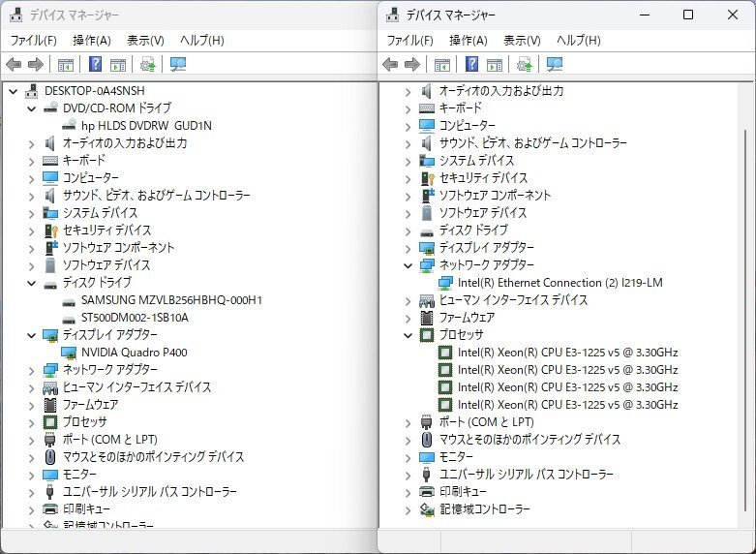Expand ディスプレイ アダプター in right window
This screenshot has height=554, width=756.
[x=408, y=249]
